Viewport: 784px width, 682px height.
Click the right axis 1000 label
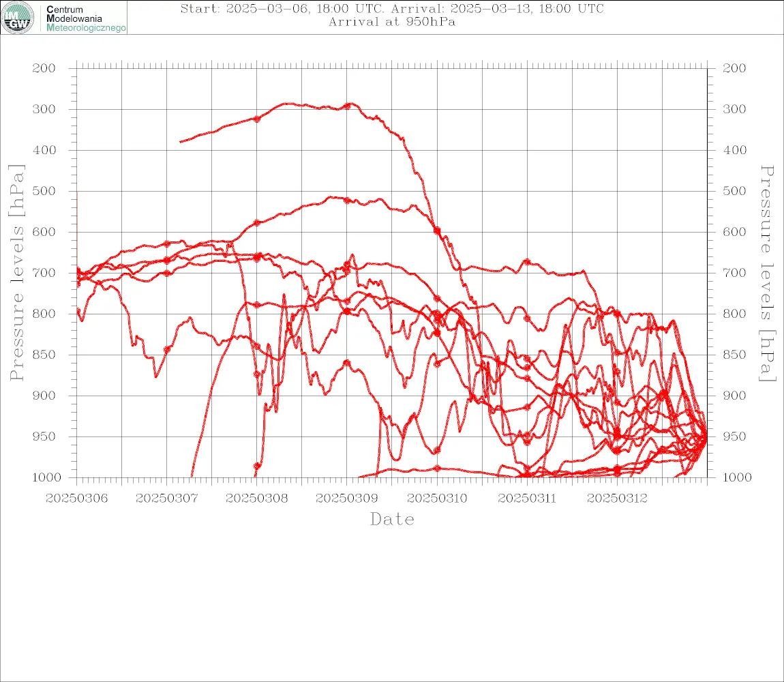click(737, 477)
